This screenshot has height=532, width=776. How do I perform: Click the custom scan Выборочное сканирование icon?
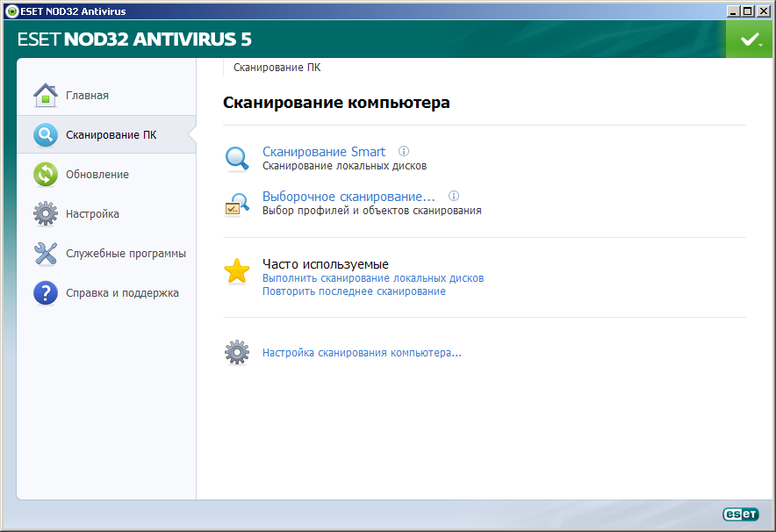click(x=237, y=204)
